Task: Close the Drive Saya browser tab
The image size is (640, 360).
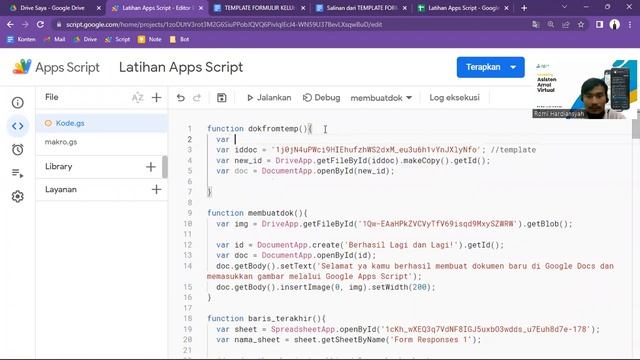Action: (x=98, y=8)
